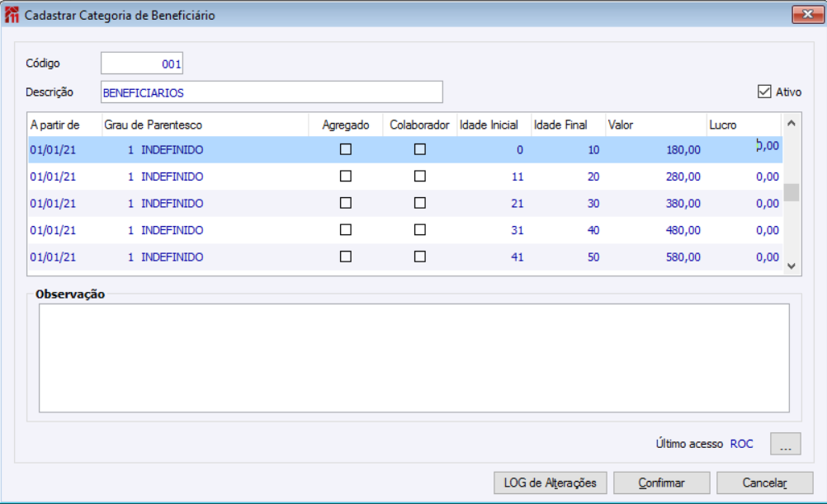Viewport: 827px width, 504px height.
Task: Tick Colaborador on the 41–50 age row
Action: [420, 257]
